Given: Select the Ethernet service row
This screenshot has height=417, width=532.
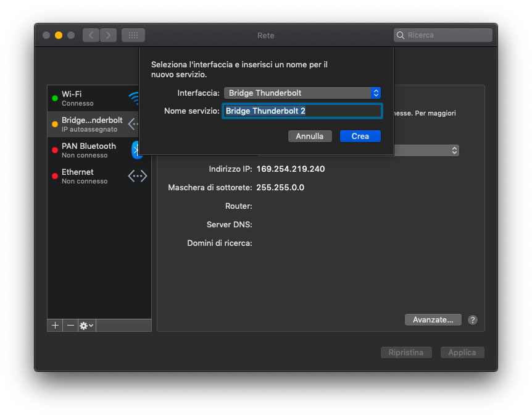Looking at the screenshot, I should click(x=99, y=176).
